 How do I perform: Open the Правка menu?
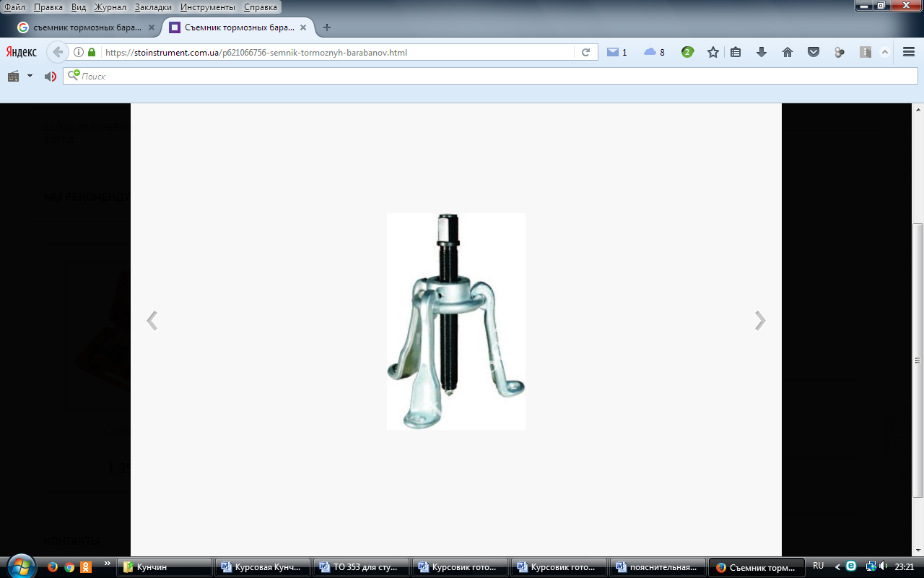point(48,7)
